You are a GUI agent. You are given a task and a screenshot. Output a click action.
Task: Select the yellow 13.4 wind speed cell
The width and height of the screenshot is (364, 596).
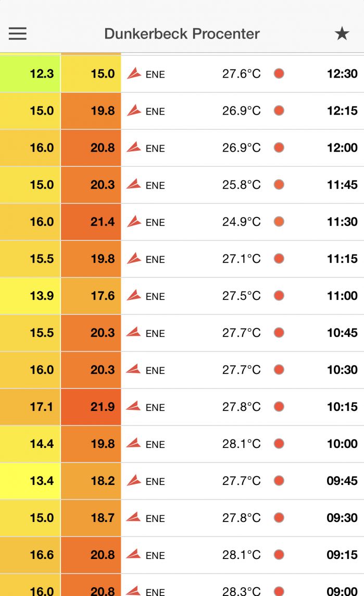[x=30, y=481]
